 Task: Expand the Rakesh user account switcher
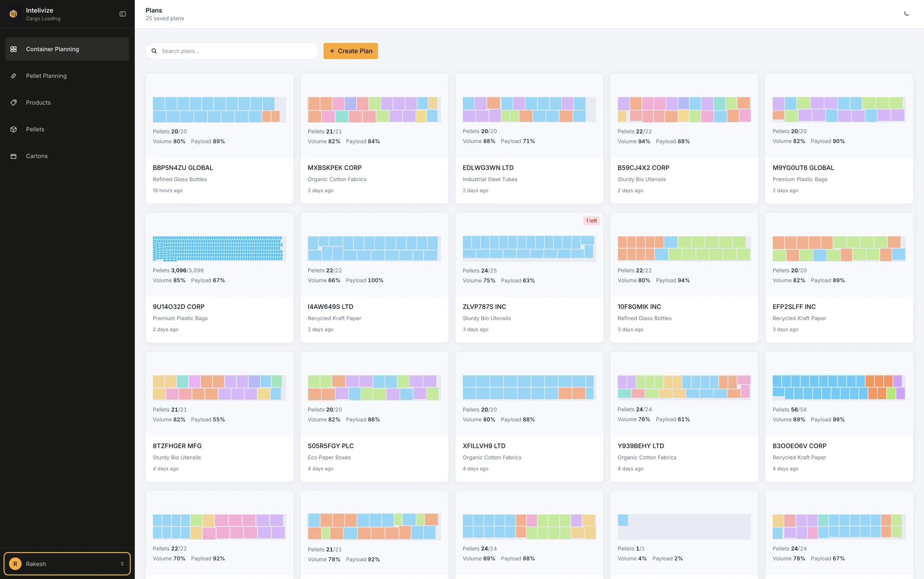point(67,564)
